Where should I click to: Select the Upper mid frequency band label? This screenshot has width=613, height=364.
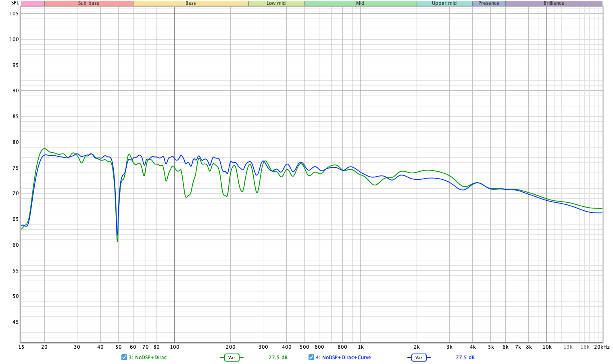pos(444,3)
